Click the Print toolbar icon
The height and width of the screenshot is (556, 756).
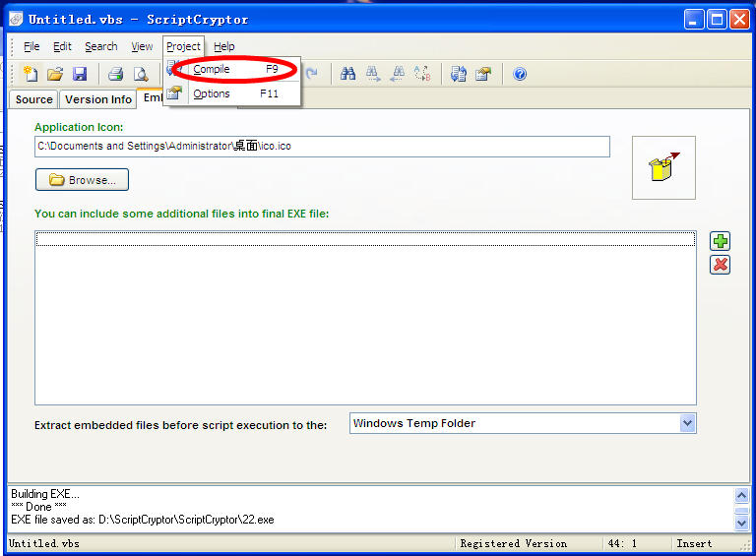pyautogui.click(x=116, y=74)
